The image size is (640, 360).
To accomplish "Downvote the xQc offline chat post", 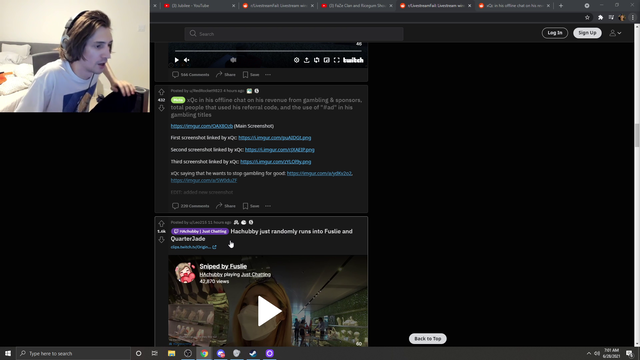I will coord(161,108).
